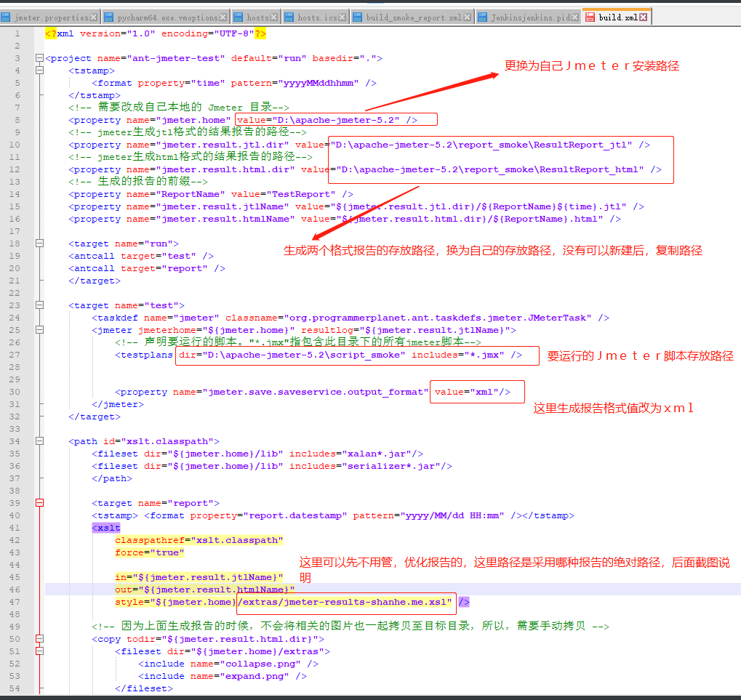
Task: Click the disk icon on Jenkinsjenkins.pid tab
Action: click(x=483, y=17)
